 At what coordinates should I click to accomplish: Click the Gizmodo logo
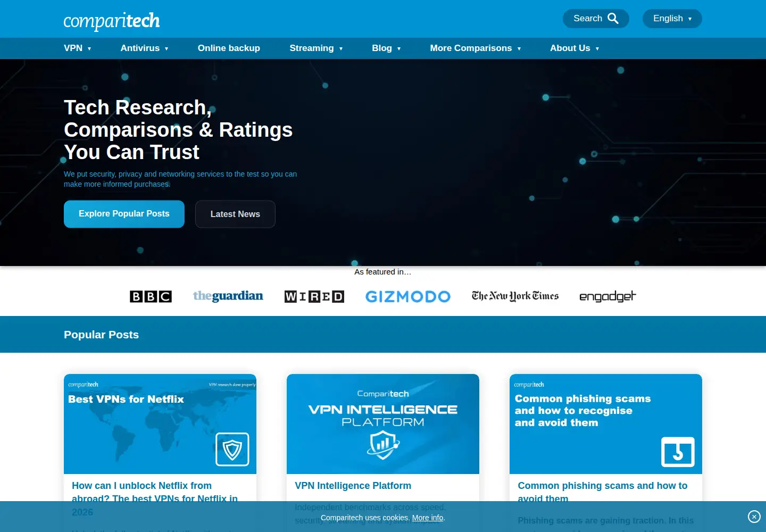(408, 296)
